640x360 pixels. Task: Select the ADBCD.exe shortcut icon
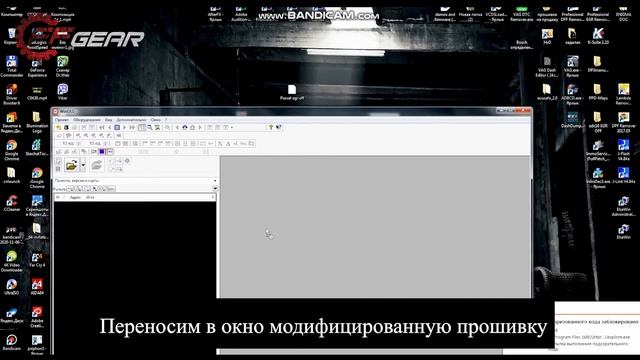(572, 94)
